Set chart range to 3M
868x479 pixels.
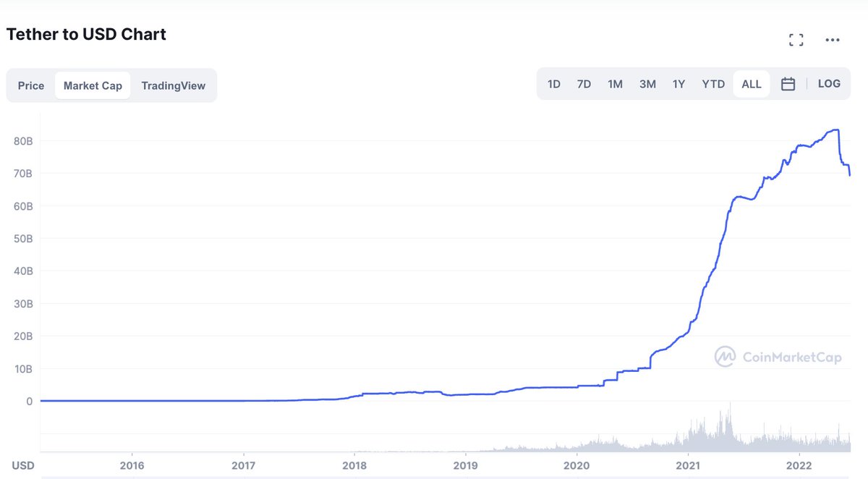pyautogui.click(x=647, y=84)
